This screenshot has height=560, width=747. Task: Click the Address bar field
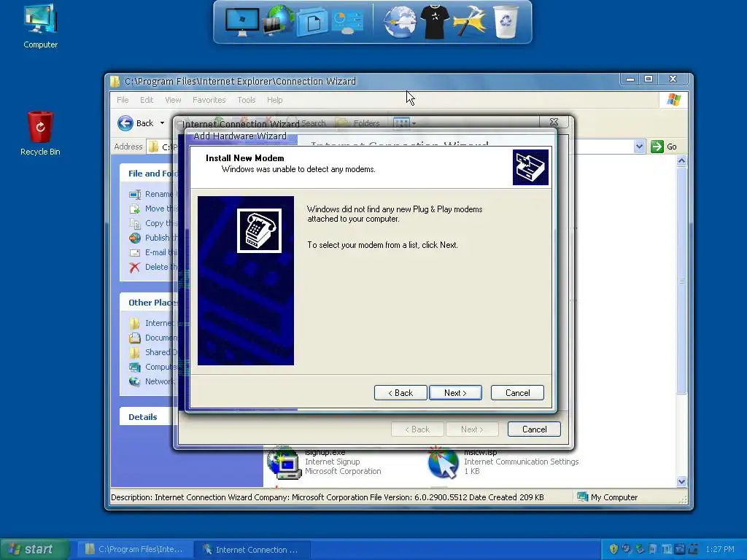point(395,147)
